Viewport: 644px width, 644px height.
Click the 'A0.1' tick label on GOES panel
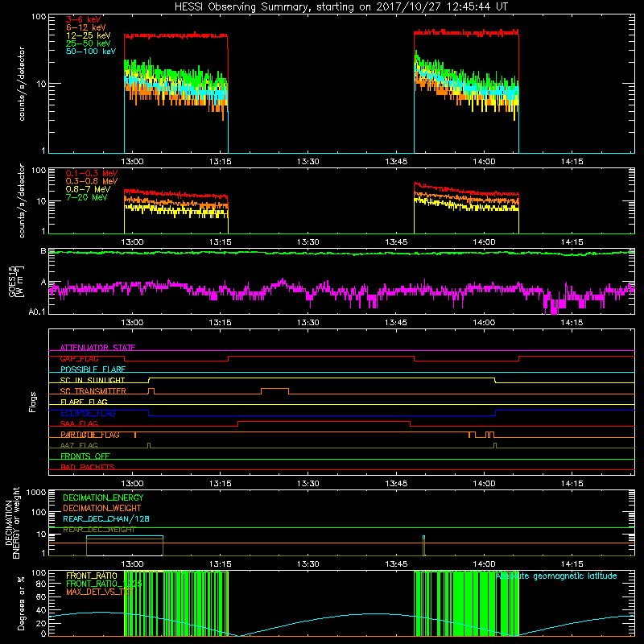[37, 312]
